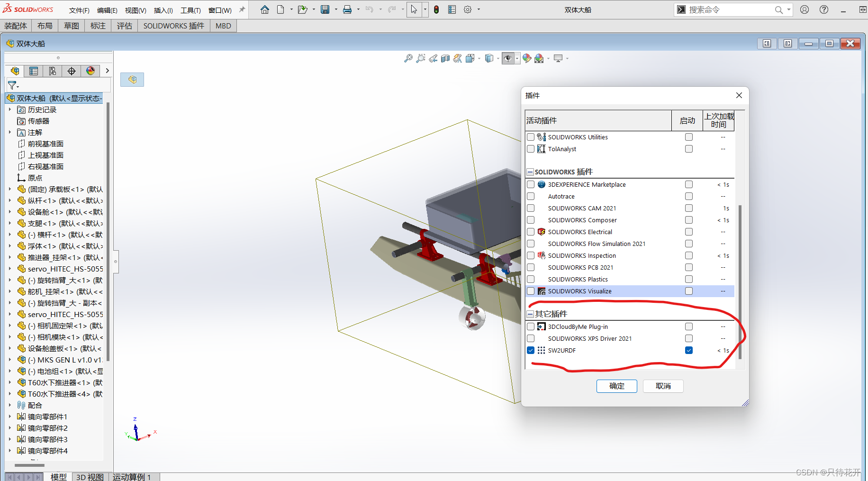Open the 插入(I) menu
The image size is (868, 481).
pyautogui.click(x=163, y=10)
